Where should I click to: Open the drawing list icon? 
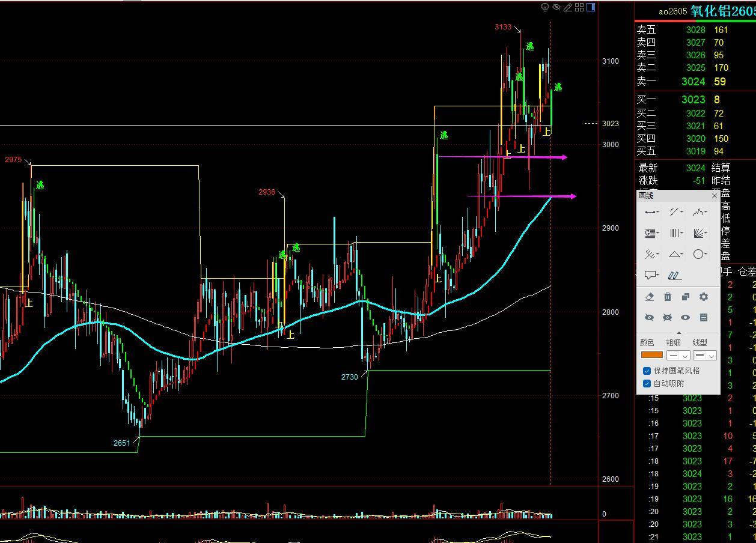704,317
